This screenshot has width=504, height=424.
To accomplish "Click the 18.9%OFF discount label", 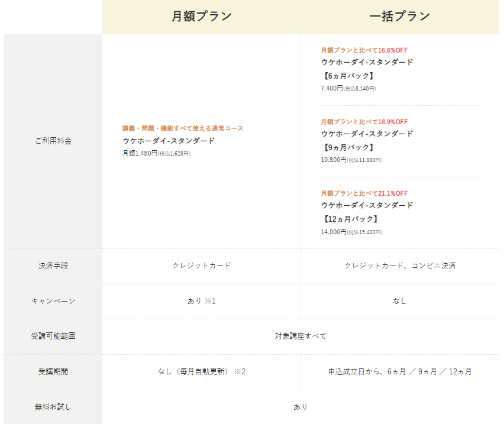I will coord(364,122).
